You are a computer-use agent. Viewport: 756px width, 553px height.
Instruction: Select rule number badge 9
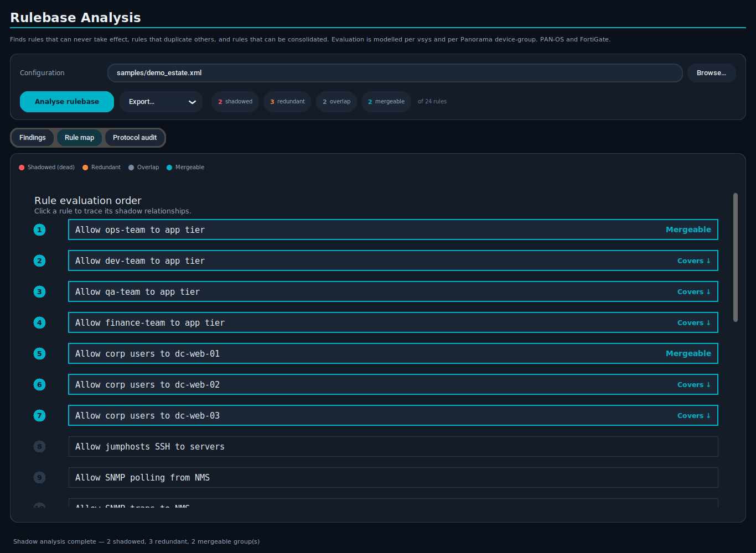[39, 478]
